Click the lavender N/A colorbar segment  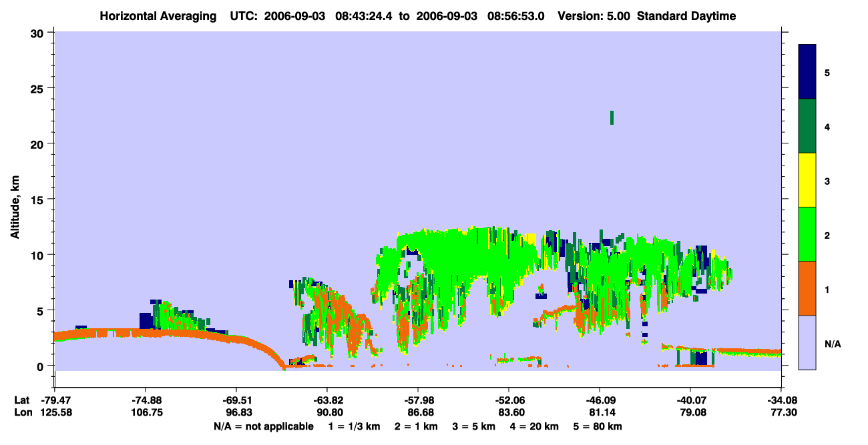807,342
